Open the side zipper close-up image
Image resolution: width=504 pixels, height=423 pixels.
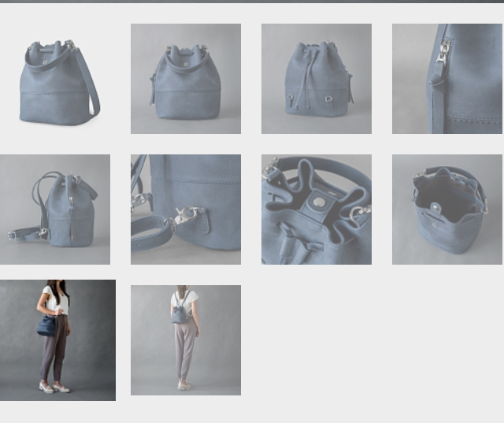point(447,79)
